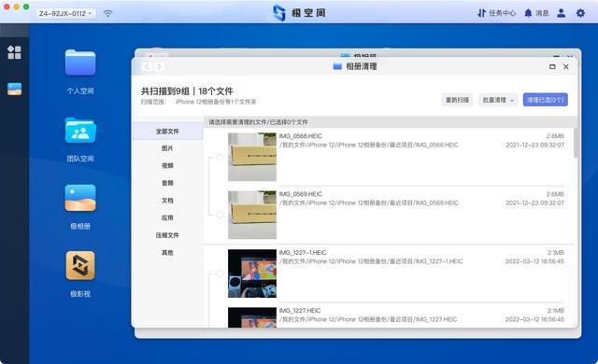Open the Z4-92JX-0112 device dropdown
The width and height of the screenshot is (598, 364).
tap(65, 13)
